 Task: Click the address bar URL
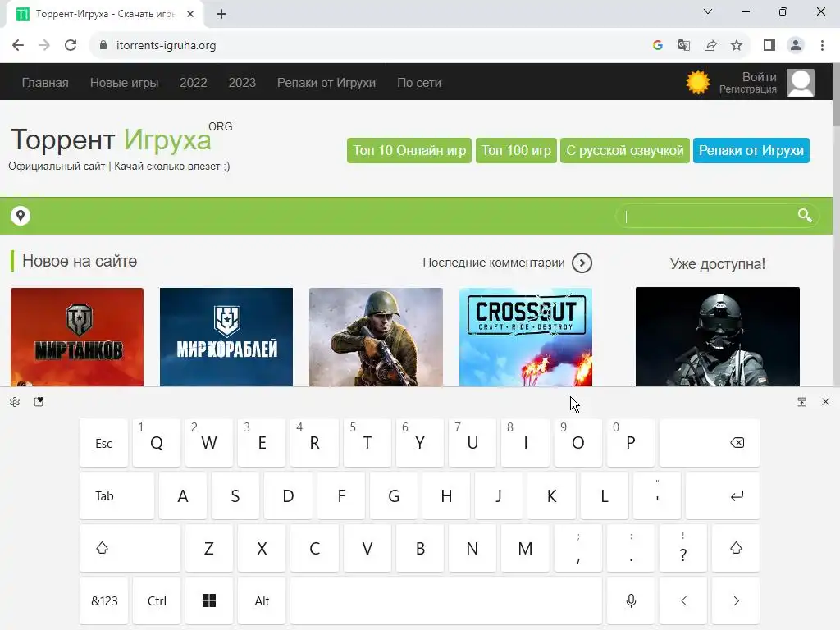tap(166, 46)
